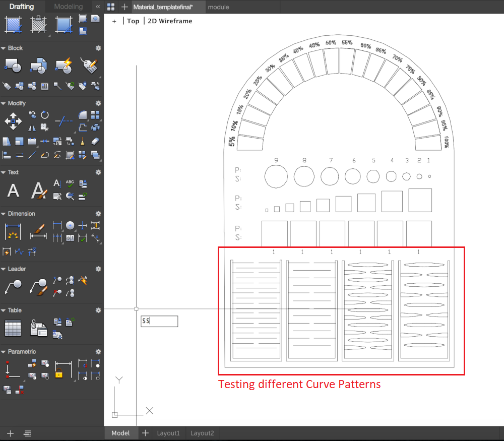Click the 2D Wireframe visual style label

170,21
